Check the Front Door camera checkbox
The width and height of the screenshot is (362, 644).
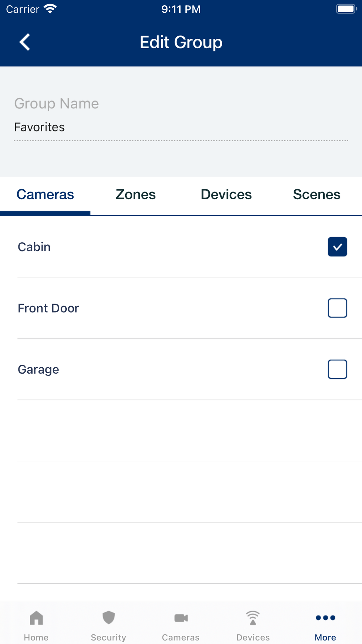coord(337,308)
